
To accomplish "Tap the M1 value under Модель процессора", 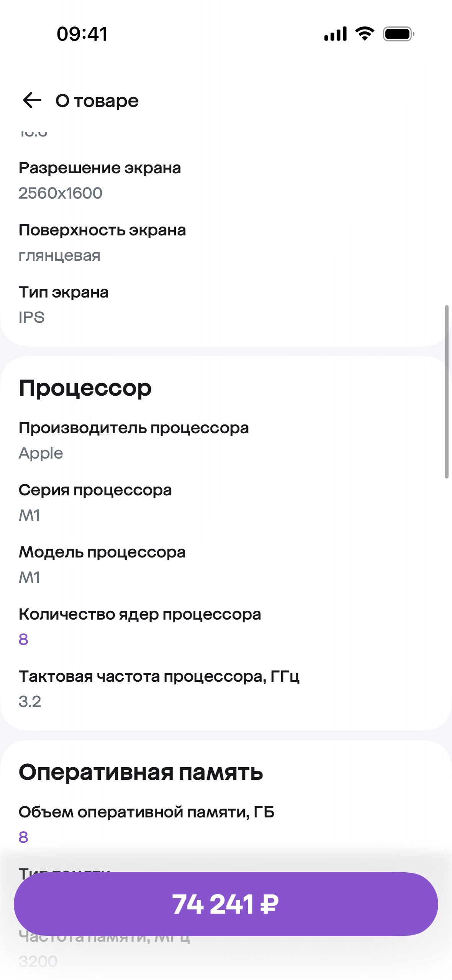I will click(29, 577).
